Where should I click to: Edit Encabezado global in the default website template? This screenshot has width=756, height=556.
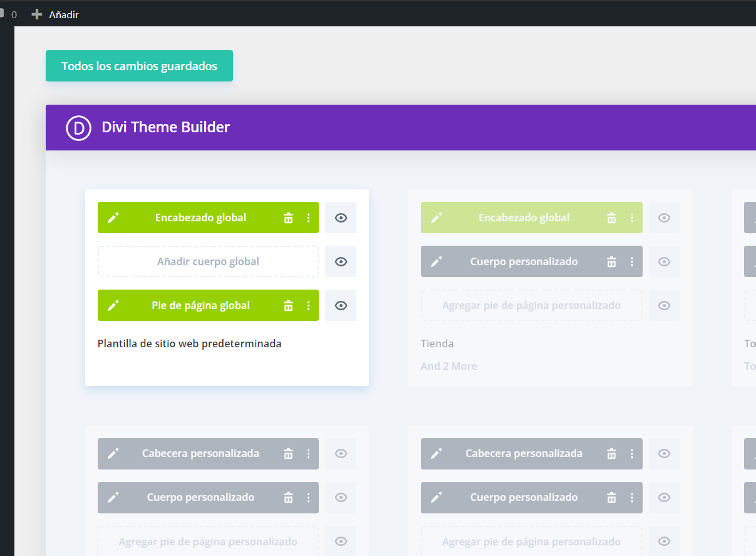113,218
